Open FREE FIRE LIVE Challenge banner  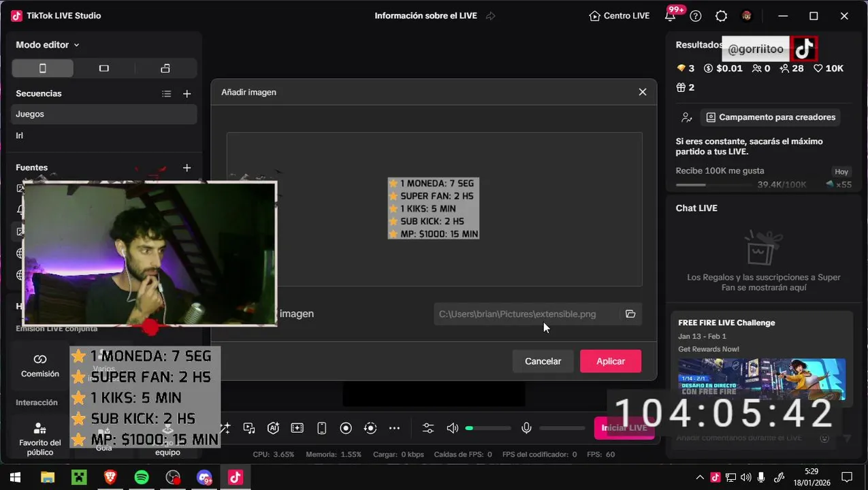click(762, 378)
